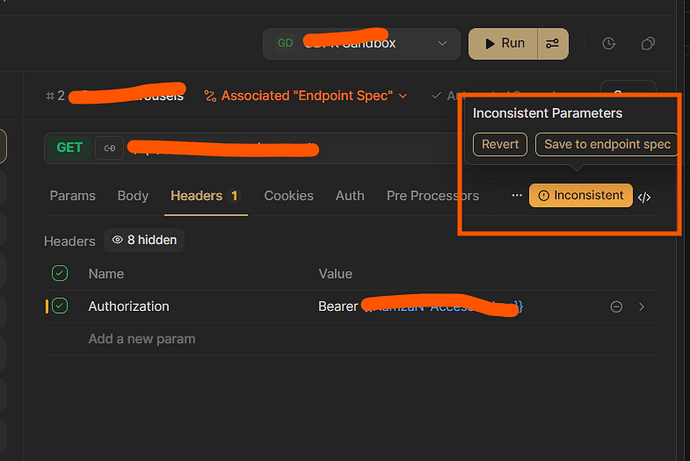Switch to the Body tab

pyautogui.click(x=133, y=196)
